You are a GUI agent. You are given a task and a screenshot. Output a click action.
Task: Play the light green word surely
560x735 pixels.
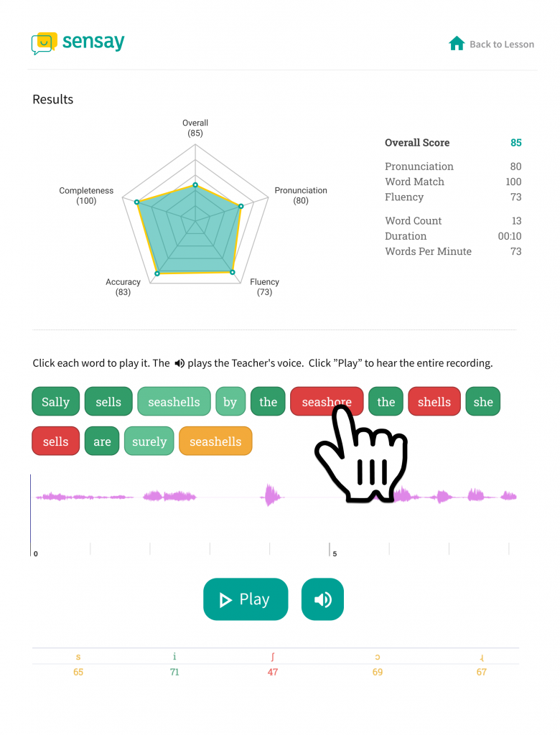tap(149, 441)
